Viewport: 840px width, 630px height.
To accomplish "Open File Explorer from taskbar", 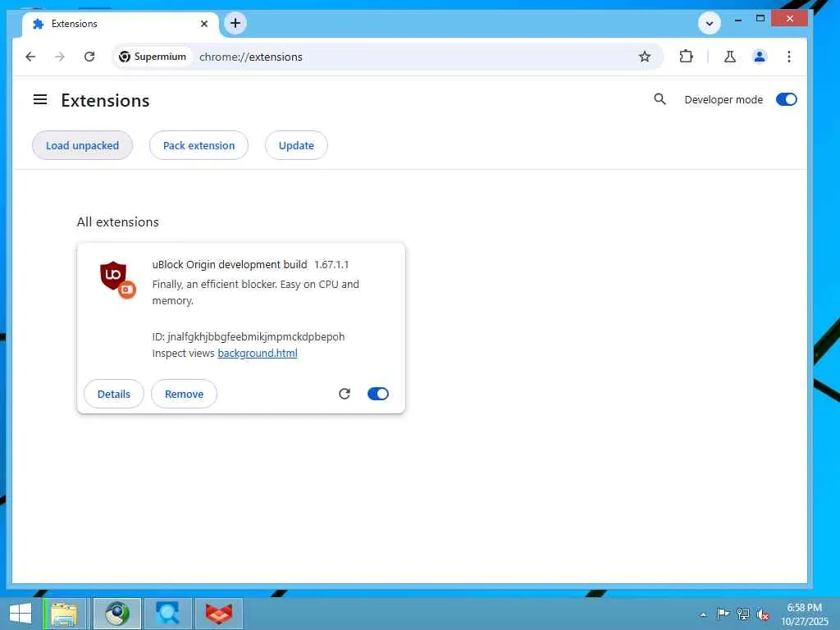I will 64,614.
